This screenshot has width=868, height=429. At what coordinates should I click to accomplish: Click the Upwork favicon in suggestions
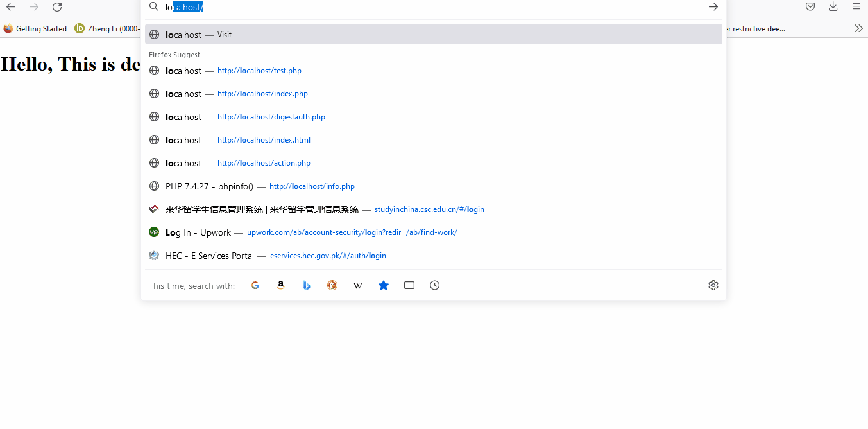coord(154,232)
